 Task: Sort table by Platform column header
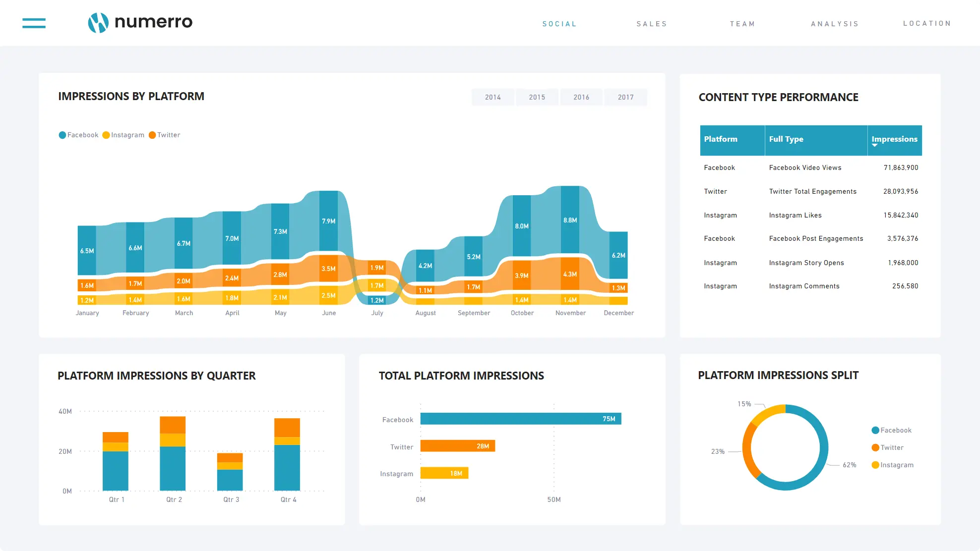[721, 139]
